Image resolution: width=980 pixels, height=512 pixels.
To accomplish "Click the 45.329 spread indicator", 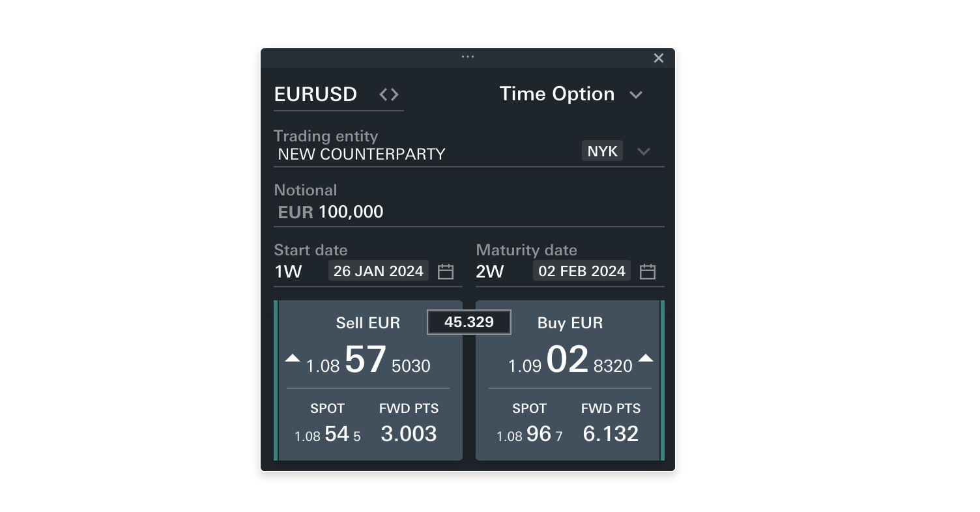I will [x=468, y=322].
